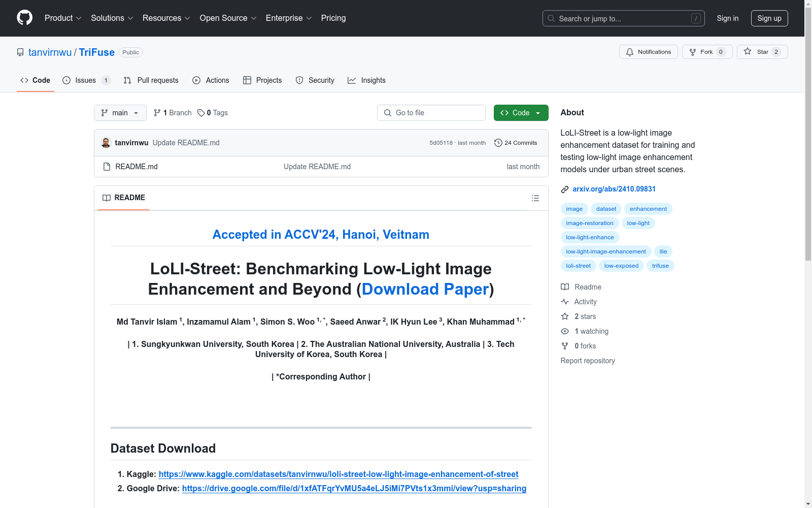This screenshot has height=508, width=812.
Task: View the 2 stars list
Action: pos(578,316)
